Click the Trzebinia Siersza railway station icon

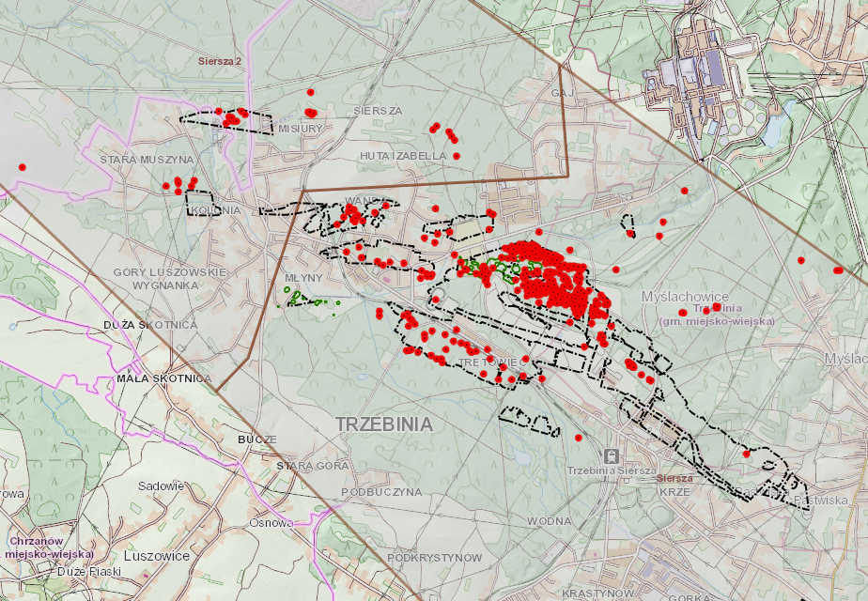tap(612, 456)
